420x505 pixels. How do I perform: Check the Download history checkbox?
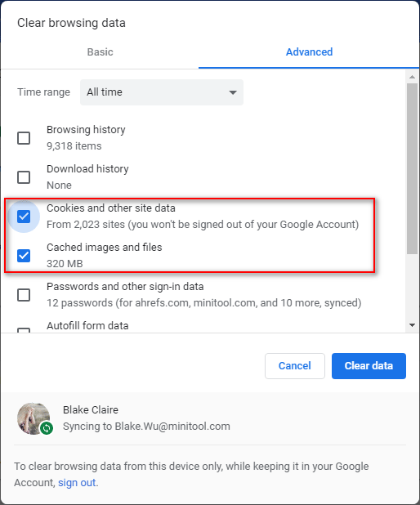coord(24,177)
